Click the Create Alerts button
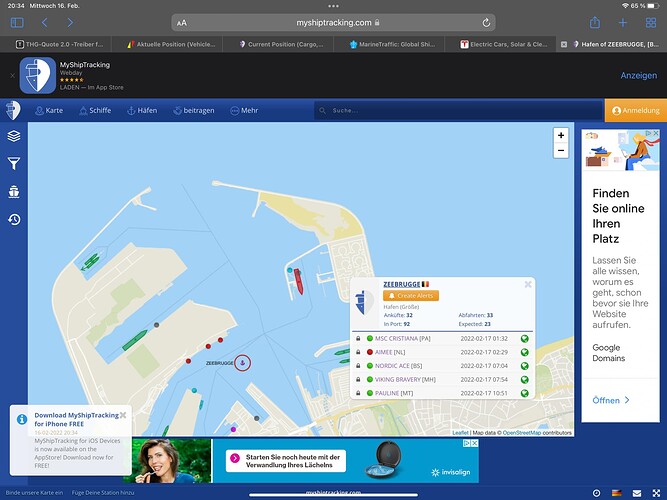Viewport: 667px width, 500px height. pyautogui.click(x=411, y=296)
